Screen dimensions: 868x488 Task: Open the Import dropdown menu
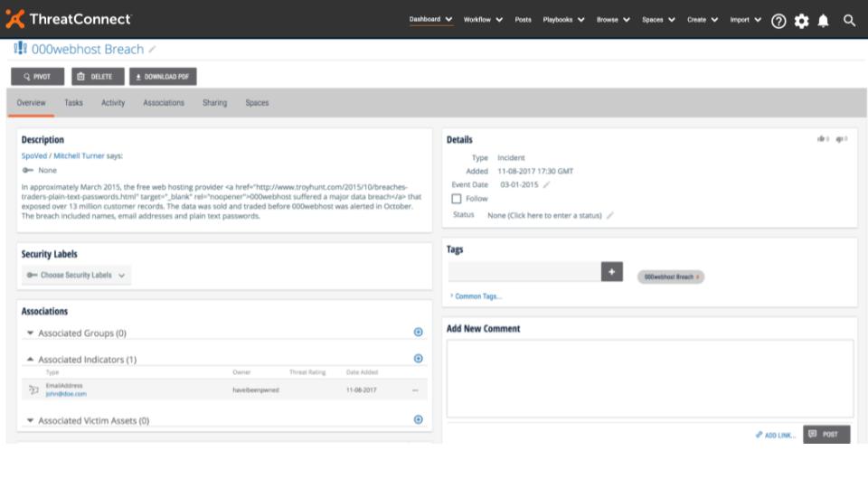(745, 19)
